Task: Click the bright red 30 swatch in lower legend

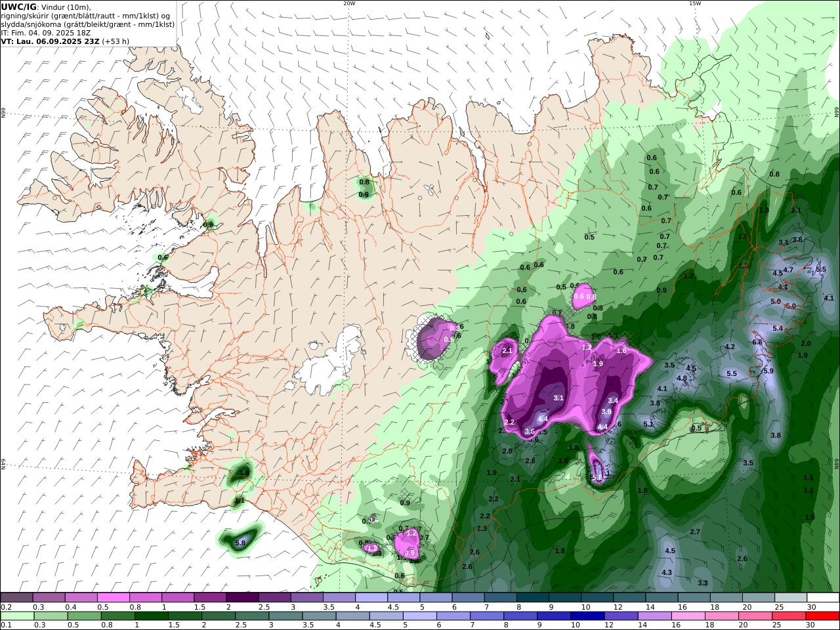Action: tap(823, 616)
